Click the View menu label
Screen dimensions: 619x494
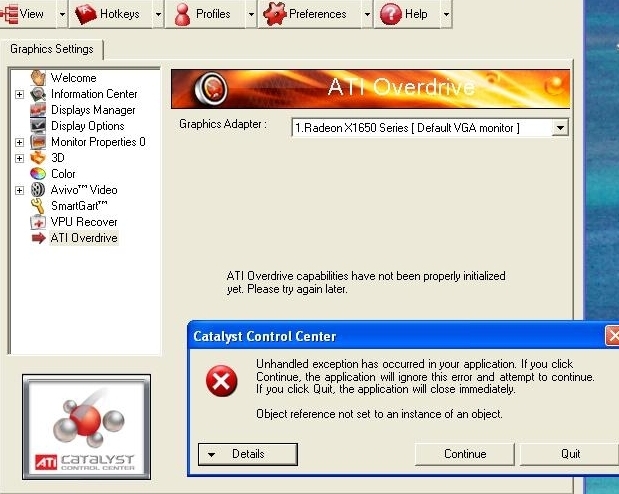[32, 14]
